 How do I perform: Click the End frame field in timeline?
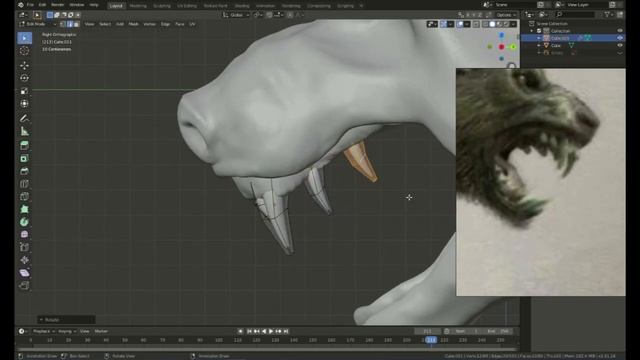pos(498,331)
